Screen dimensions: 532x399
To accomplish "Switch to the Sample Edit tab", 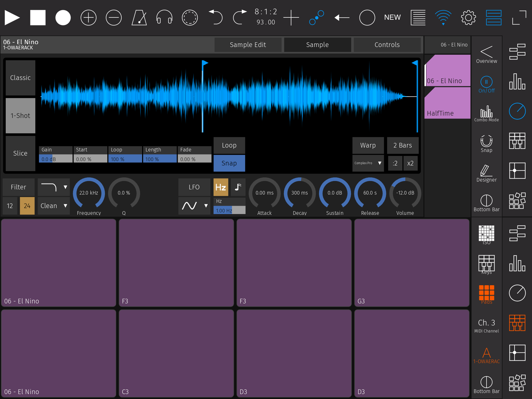I will [248, 45].
